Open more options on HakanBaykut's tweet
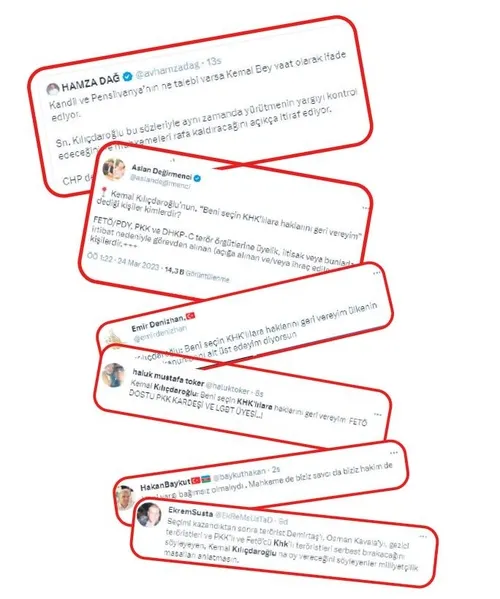500x599 pixels. point(393,453)
